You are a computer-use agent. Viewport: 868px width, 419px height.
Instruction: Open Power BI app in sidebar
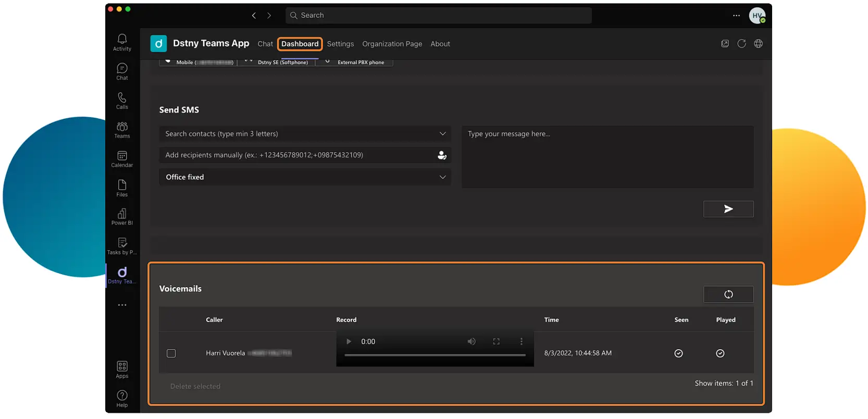[x=122, y=217]
